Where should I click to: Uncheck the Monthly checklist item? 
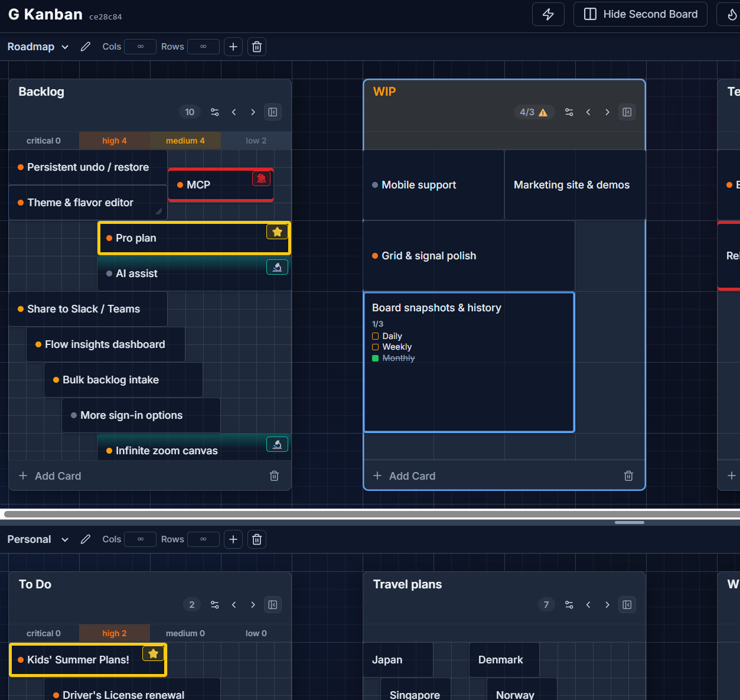[x=376, y=358]
